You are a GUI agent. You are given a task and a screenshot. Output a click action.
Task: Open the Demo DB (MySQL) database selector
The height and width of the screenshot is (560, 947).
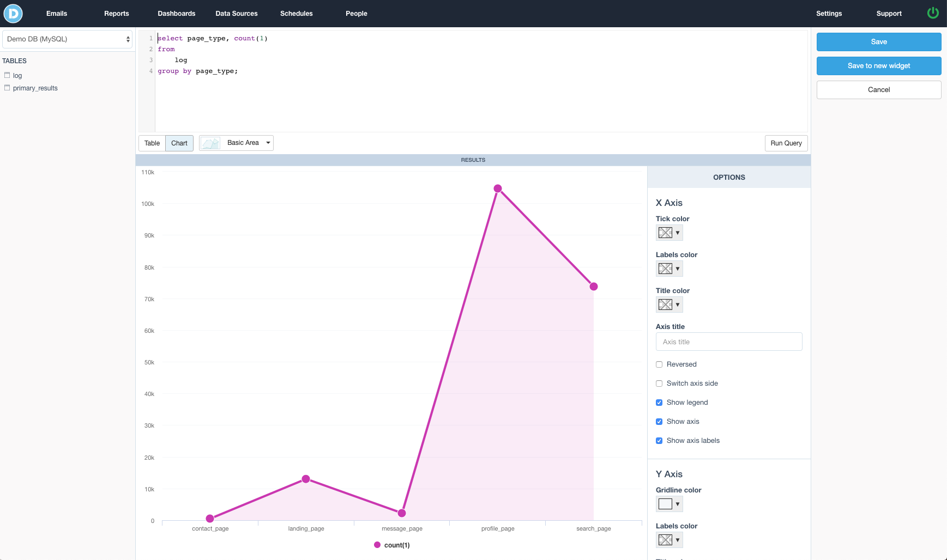(x=67, y=39)
